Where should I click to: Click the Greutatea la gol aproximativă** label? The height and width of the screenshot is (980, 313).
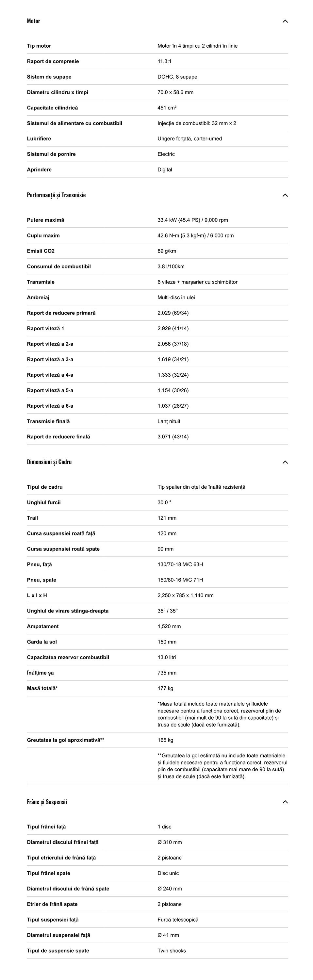(65, 740)
